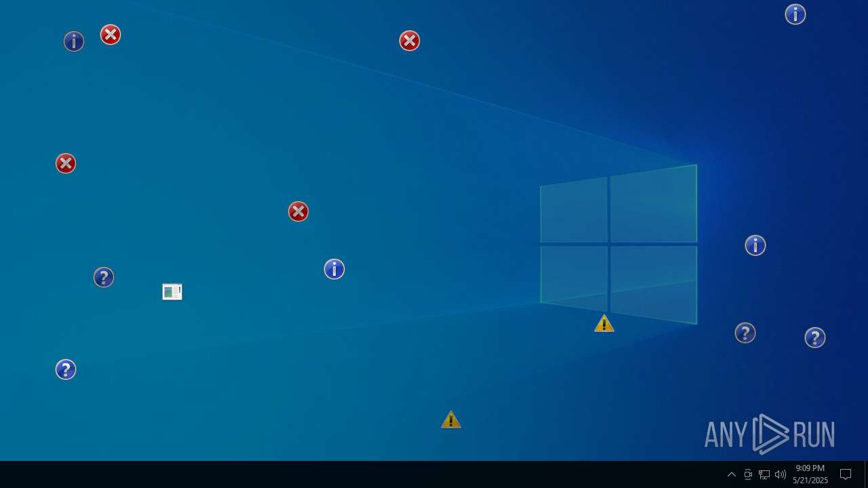Open the network status tray icon
Image resolution: width=868 pixels, height=488 pixels.
(x=764, y=474)
